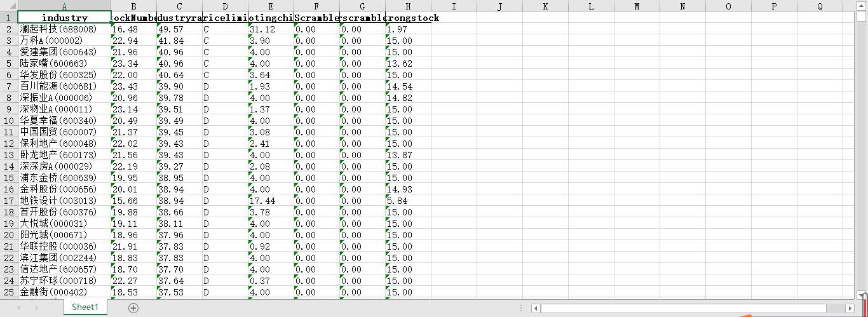Viewport: 868px width, 317px height.
Task: Select column O header
Action: pos(728,6)
